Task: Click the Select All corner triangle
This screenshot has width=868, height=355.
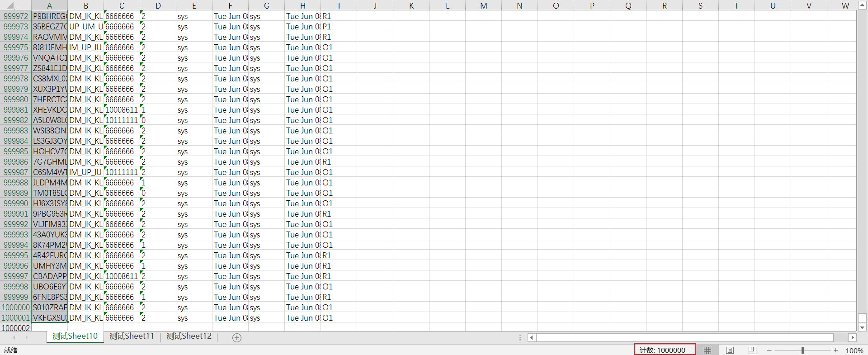Action: pyautogui.click(x=11, y=5)
